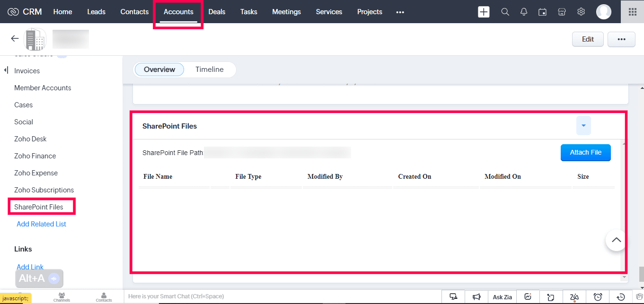Open Channels in the bottom bar
Screen dimensions: 644x304
coord(62,297)
